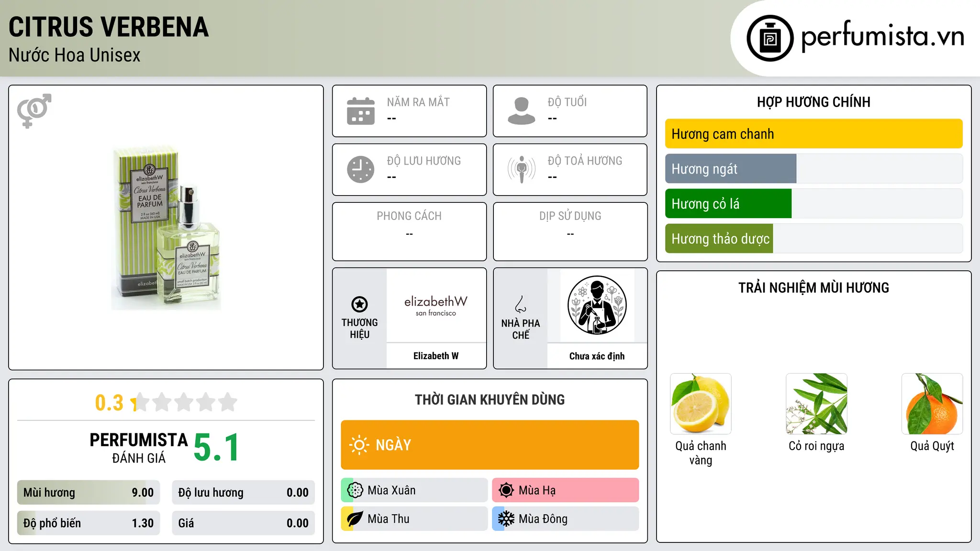Image resolution: width=980 pixels, height=551 pixels.
Task: Click the Độ phổ biến 1.30 score bar
Action: pyautogui.click(x=89, y=523)
